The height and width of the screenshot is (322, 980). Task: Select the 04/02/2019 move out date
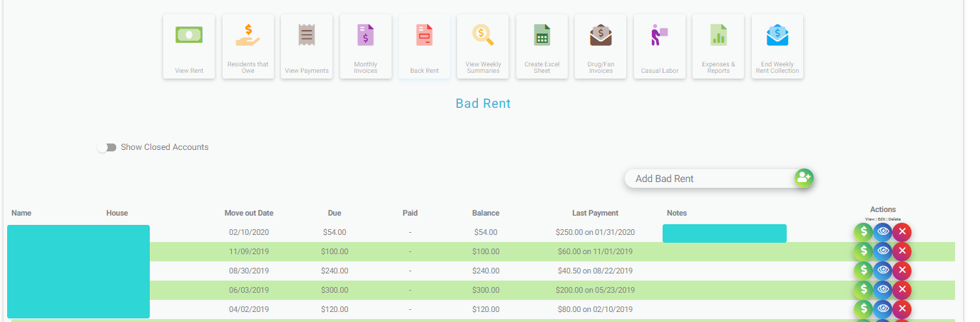click(249, 309)
